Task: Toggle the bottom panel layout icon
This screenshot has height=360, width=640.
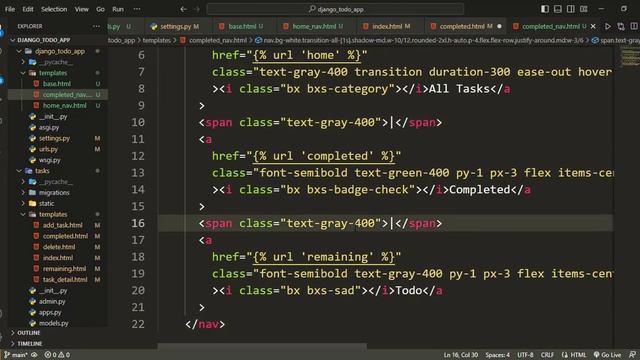Action: point(558,9)
